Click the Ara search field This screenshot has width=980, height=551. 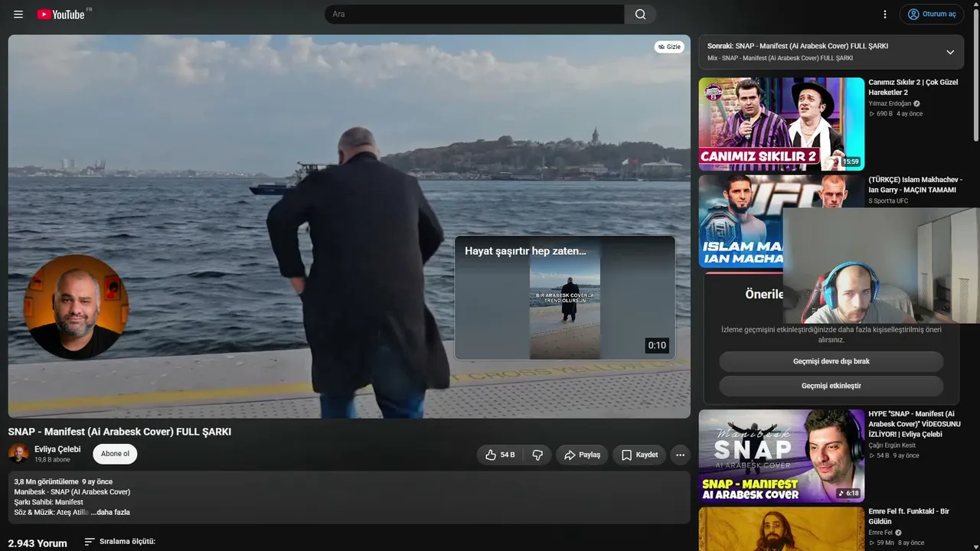pos(475,15)
